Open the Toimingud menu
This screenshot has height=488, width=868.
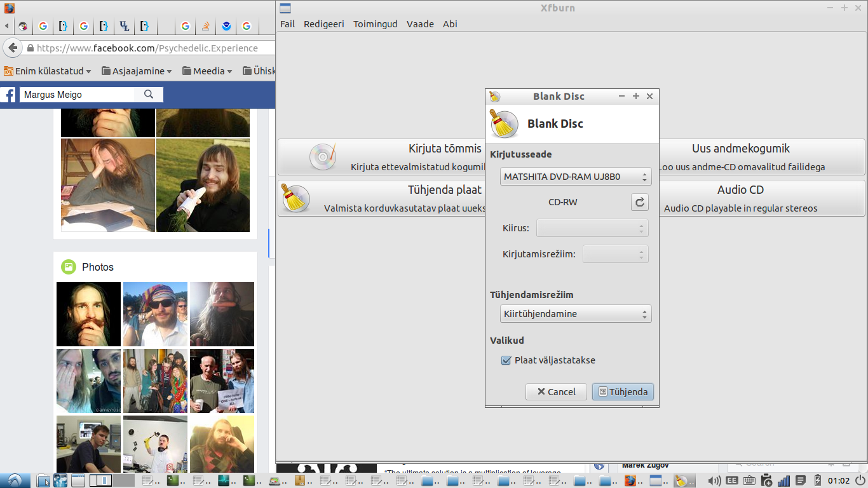[x=375, y=24]
